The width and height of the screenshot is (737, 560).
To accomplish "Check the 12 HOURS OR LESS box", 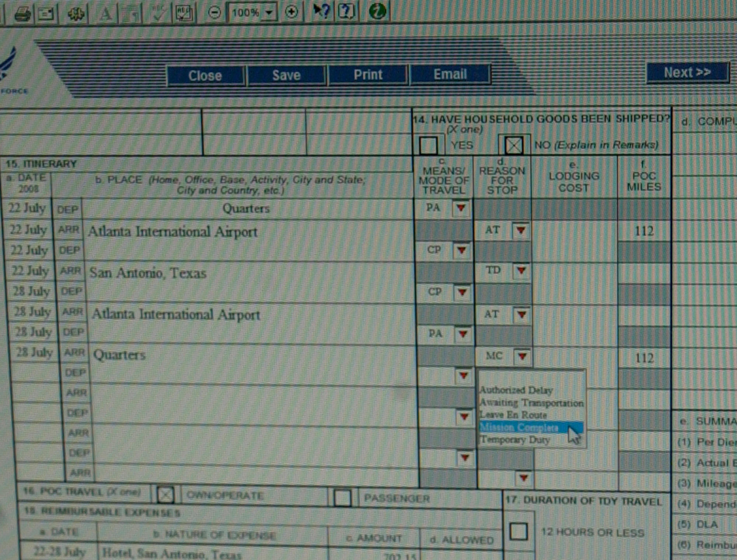I will coord(518,531).
